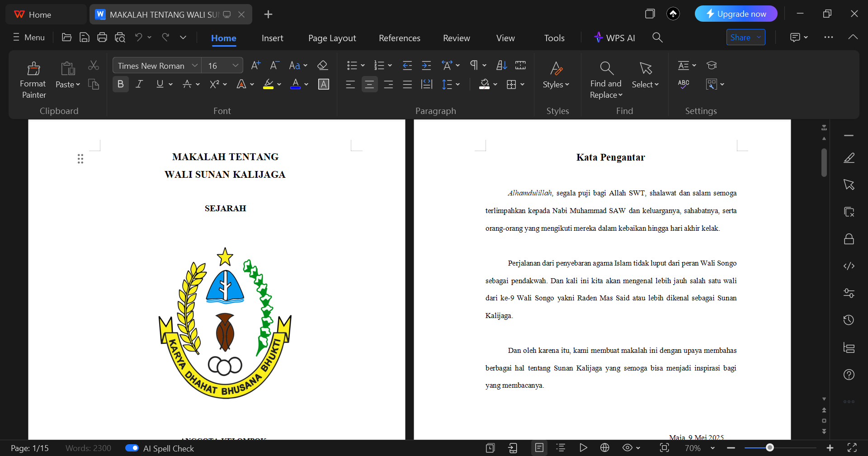Toggle Print Layout view in status bar
This screenshot has height=456, width=868.
coord(539,448)
